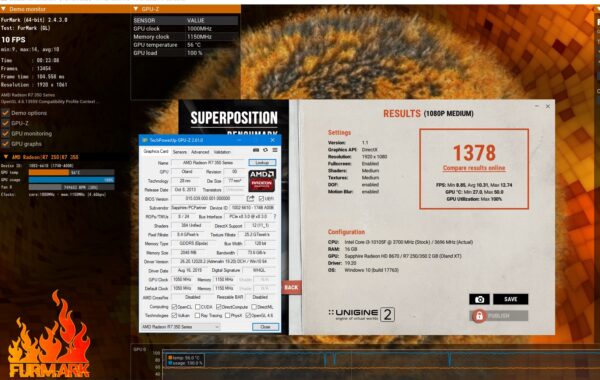The width and height of the screenshot is (600, 380).
Task: Click the AMD Radeon logo in GPU-Z
Action: point(262,180)
